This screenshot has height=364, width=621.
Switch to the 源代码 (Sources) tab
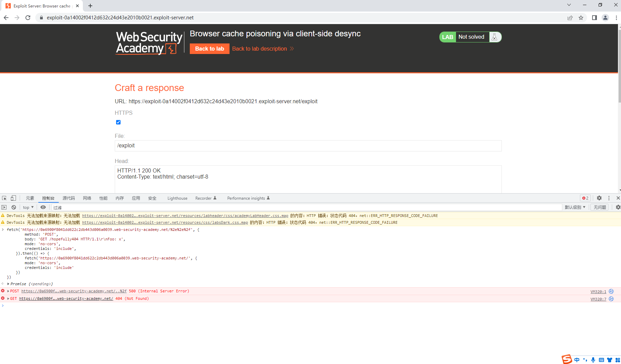(x=69, y=198)
